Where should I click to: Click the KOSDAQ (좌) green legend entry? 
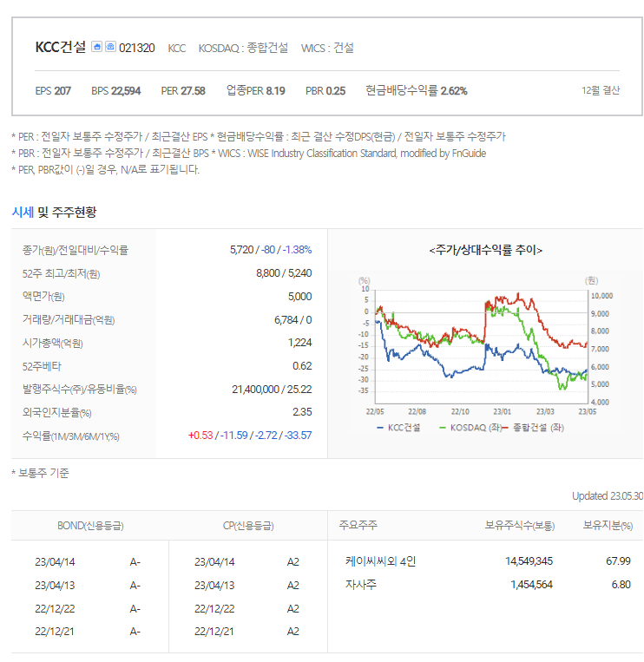pyautogui.click(x=470, y=428)
